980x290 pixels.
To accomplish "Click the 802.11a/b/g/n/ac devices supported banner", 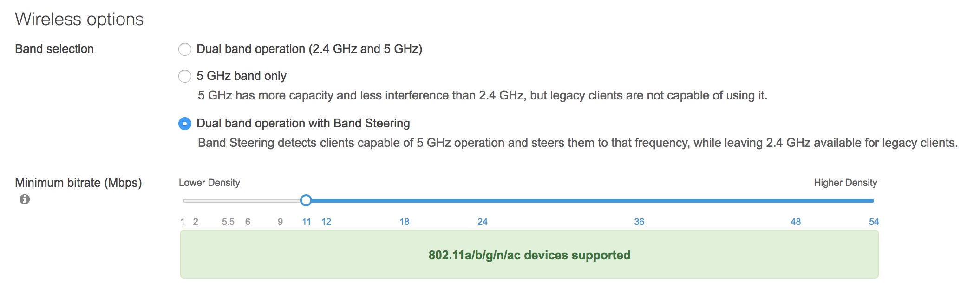I will (529, 255).
